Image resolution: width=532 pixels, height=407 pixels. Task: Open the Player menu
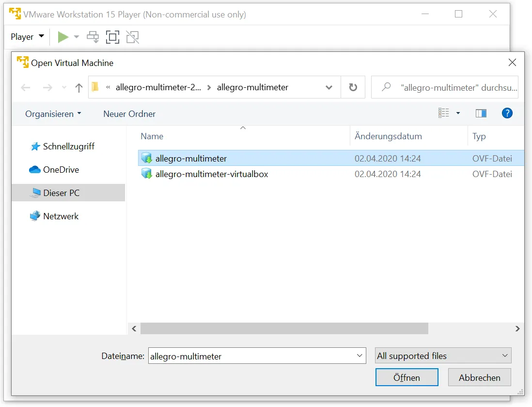27,37
